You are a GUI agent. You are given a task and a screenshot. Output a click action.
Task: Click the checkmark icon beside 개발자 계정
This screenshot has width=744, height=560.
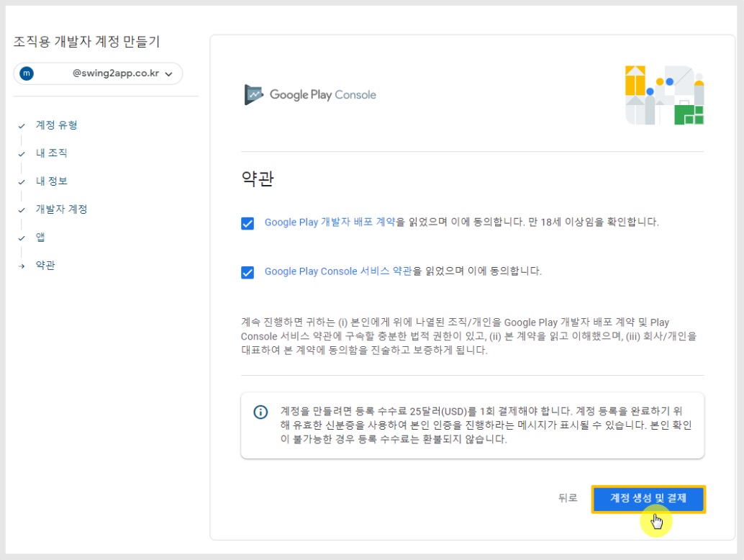[22, 209]
